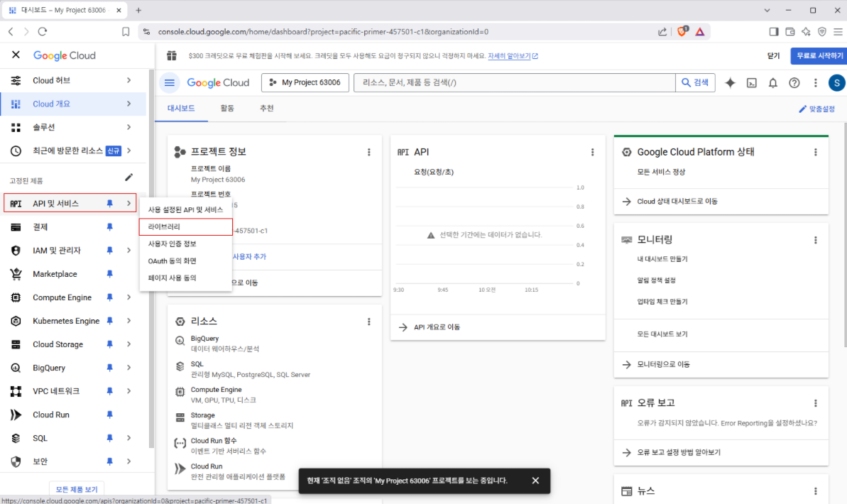The image size is (847, 504).
Task: Expand the Cloud Storage chevron
Action: 129,344
